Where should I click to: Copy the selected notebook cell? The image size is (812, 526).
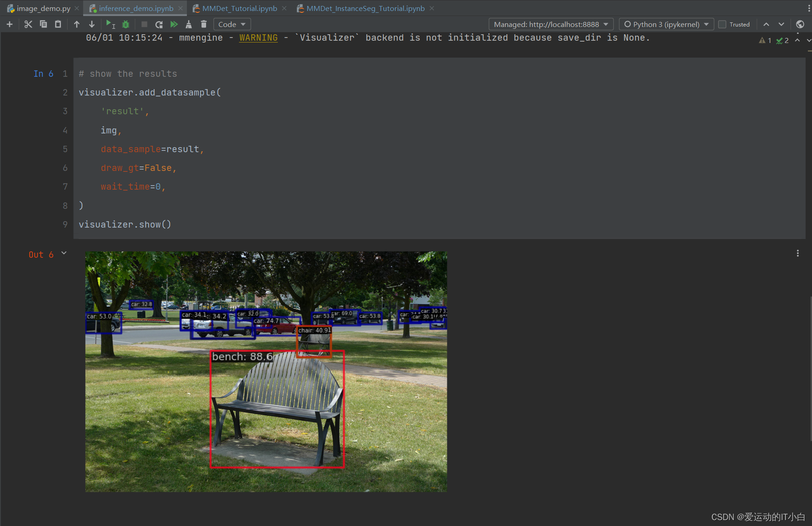point(43,24)
